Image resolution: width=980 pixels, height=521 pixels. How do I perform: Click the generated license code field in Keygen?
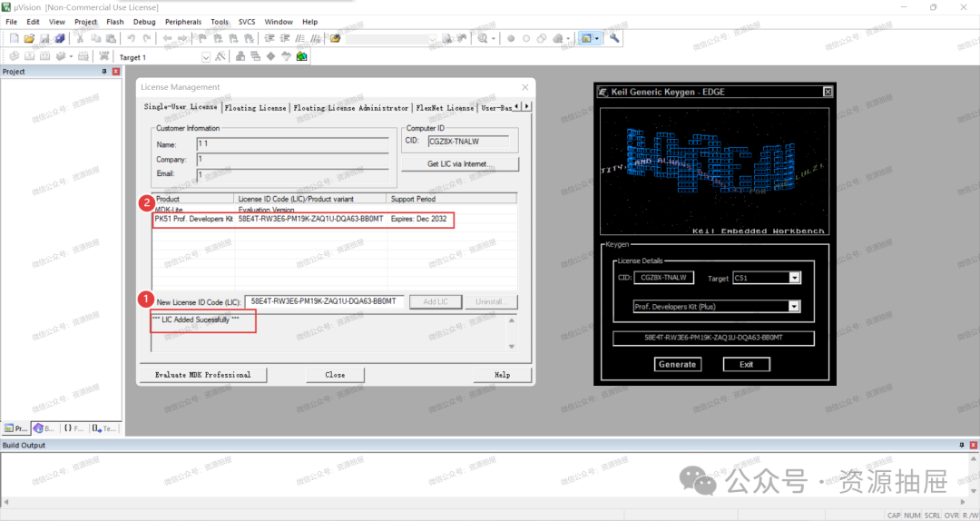[713, 338]
